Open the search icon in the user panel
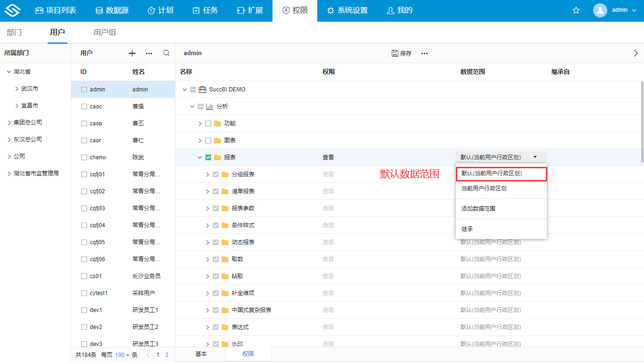Screen dimensions: 644x362 166,53
